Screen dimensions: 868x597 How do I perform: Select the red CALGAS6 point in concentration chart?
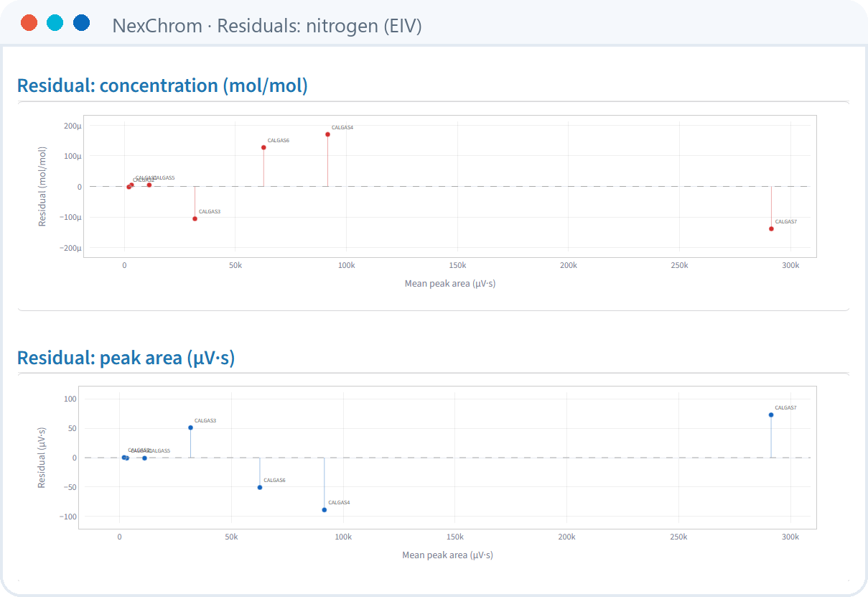click(263, 147)
